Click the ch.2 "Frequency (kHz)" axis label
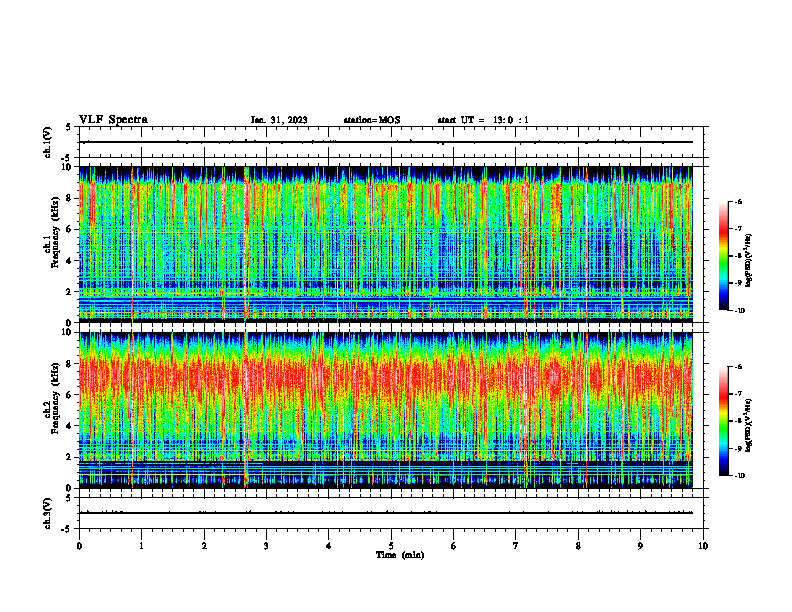 [x=55, y=398]
